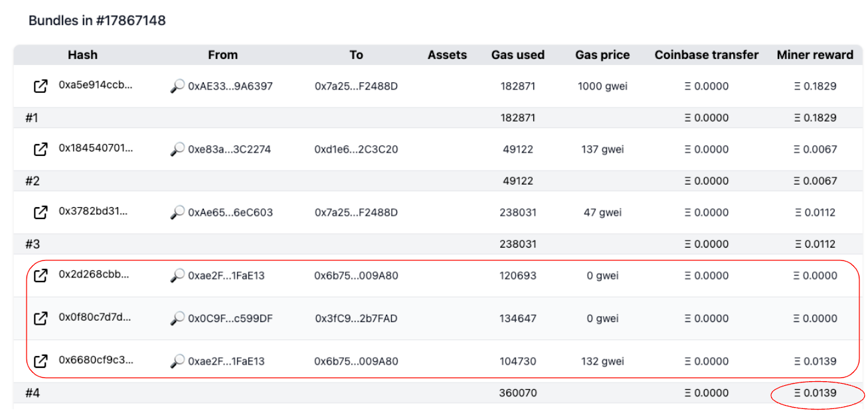
Task: Open transaction 0x3782bd31 in new tab
Action: tap(41, 212)
